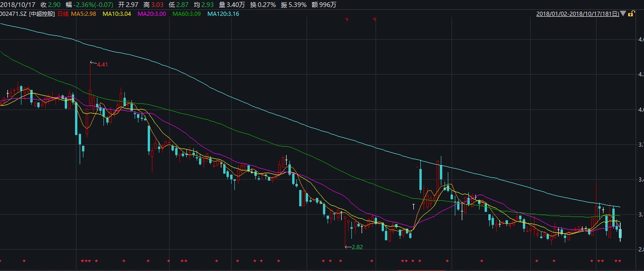Click the 中超控股 stock name label
Image resolution: width=644 pixels, height=271 pixels.
click(x=42, y=14)
